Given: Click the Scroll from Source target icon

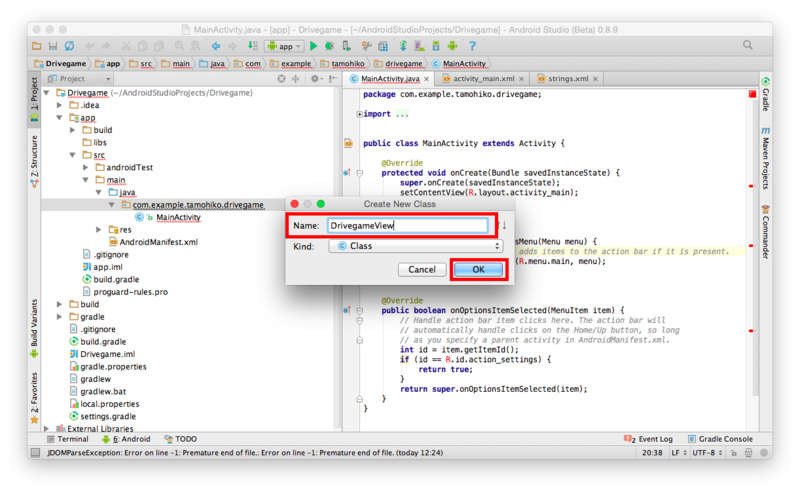Looking at the screenshot, I should tap(281, 79).
